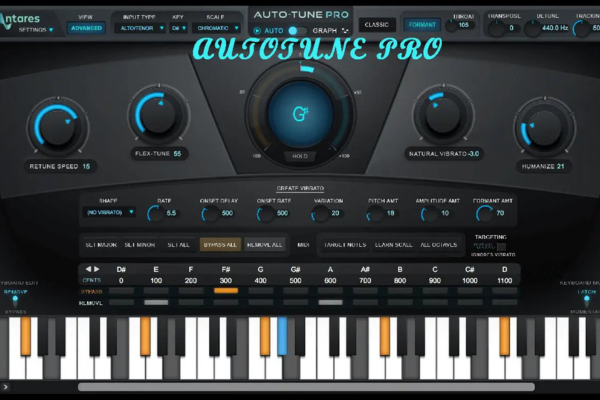Open the Key D# dropdown
The width and height of the screenshot is (600, 400).
[179, 28]
